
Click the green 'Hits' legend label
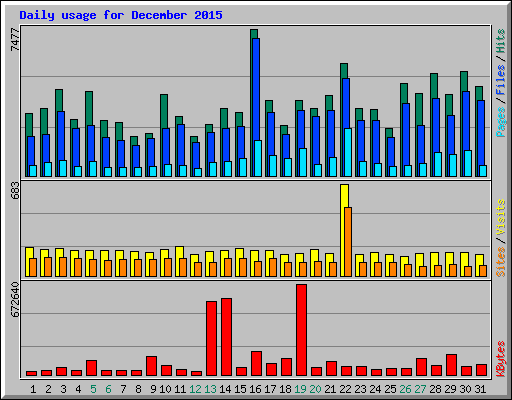(x=501, y=41)
